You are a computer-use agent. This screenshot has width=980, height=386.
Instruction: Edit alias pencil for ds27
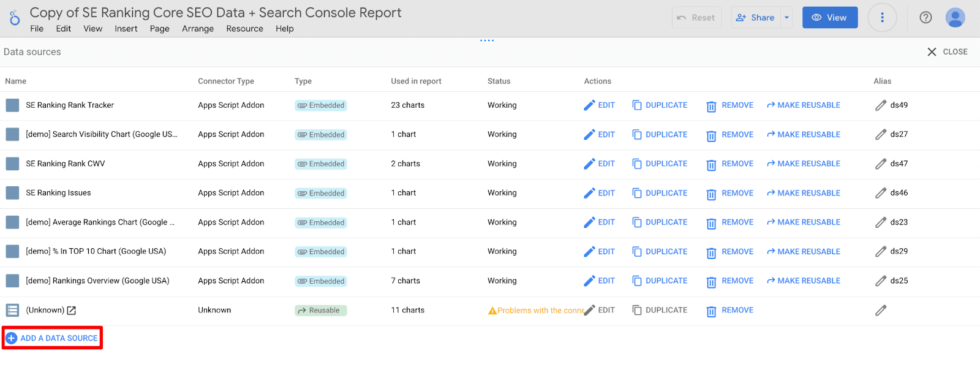tap(881, 135)
